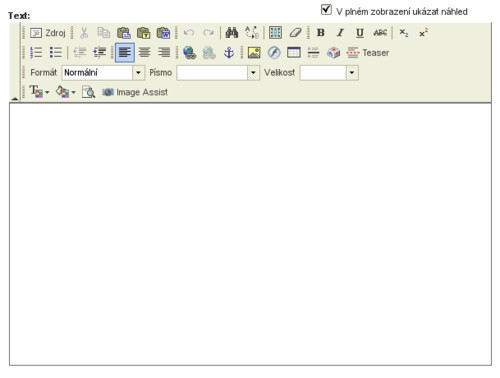This screenshot has height=378, width=500.
Task: Click the Redo arrow icon
Action: coord(208,33)
